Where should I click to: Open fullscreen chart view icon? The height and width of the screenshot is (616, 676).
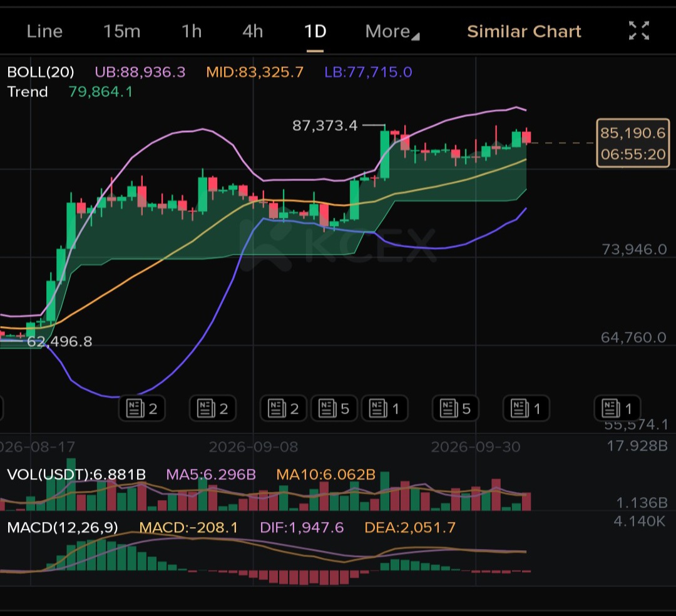coord(638,31)
